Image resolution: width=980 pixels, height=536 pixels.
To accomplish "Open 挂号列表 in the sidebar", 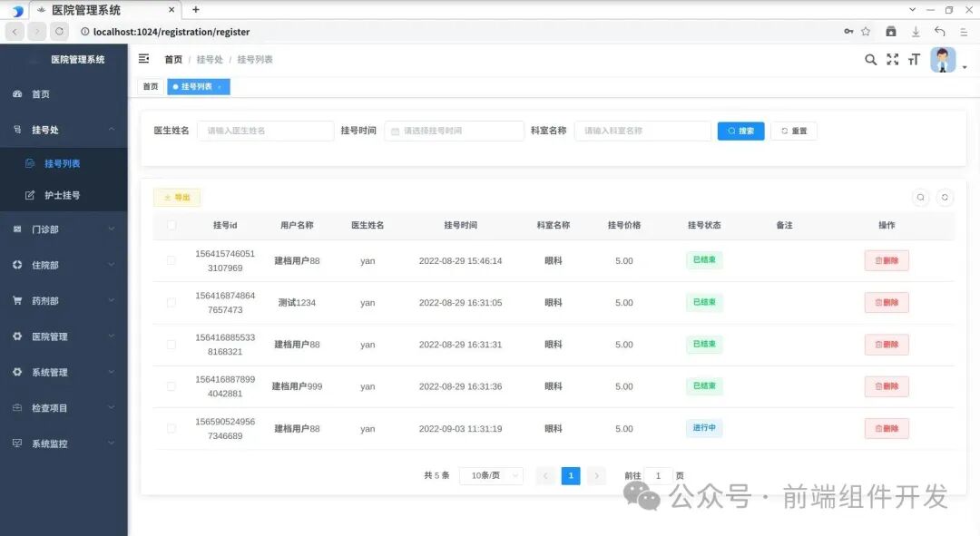I will click(x=64, y=163).
